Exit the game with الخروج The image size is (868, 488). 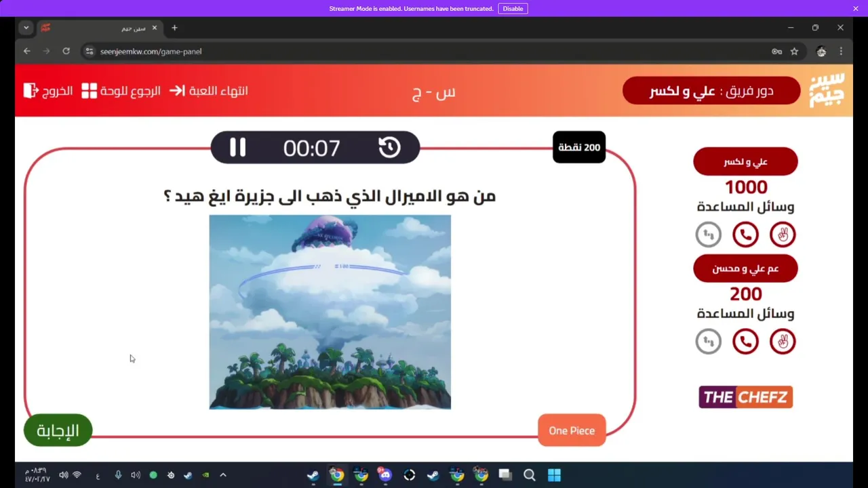[48, 91]
